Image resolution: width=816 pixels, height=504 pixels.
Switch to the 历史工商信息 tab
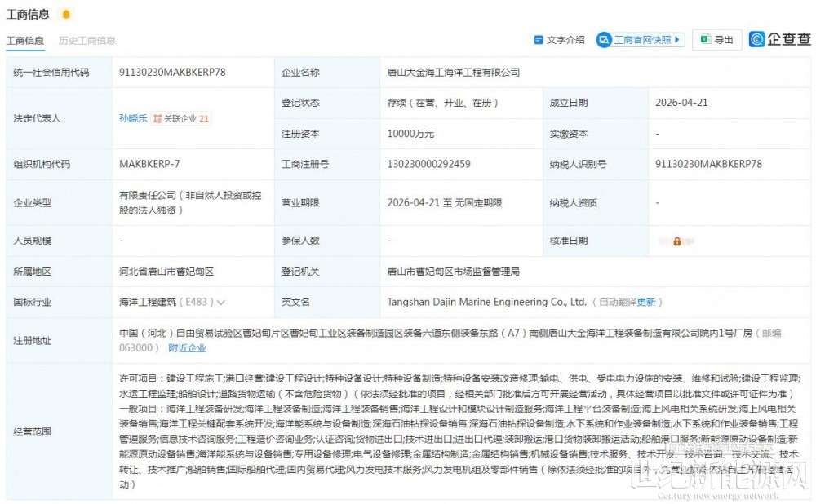pyautogui.click(x=87, y=41)
